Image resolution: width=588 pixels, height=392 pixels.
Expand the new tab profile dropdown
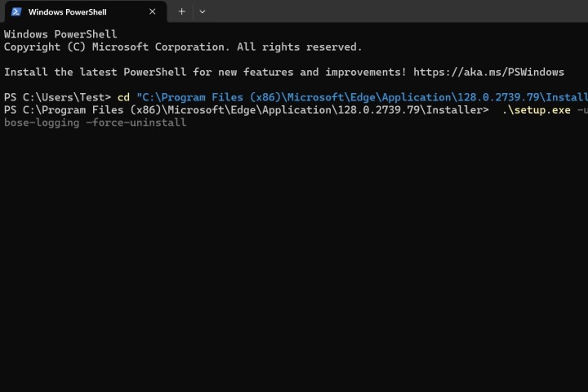pos(203,12)
